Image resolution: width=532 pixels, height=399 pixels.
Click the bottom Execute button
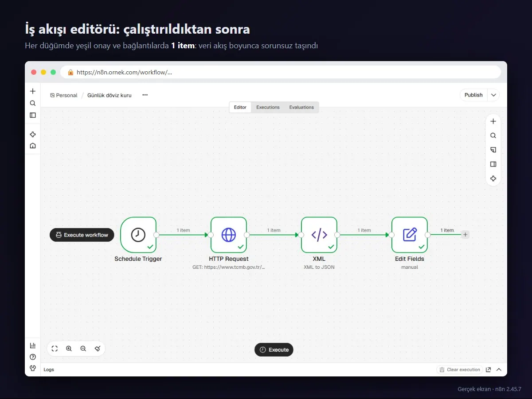(x=274, y=349)
